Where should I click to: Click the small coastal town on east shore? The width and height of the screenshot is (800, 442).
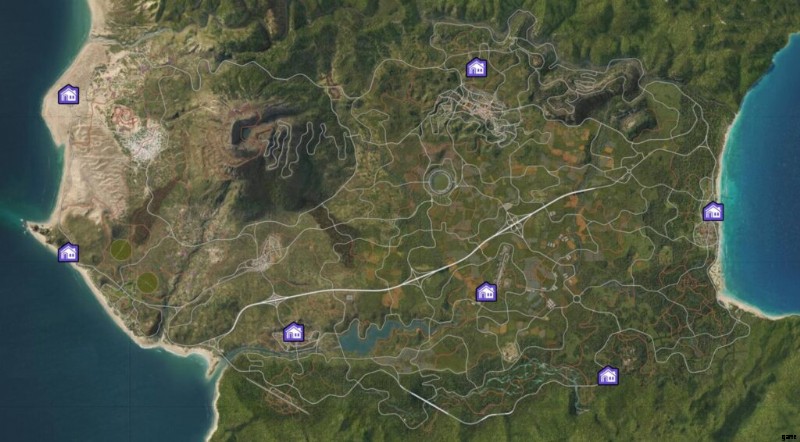click(x=708, y=234)
